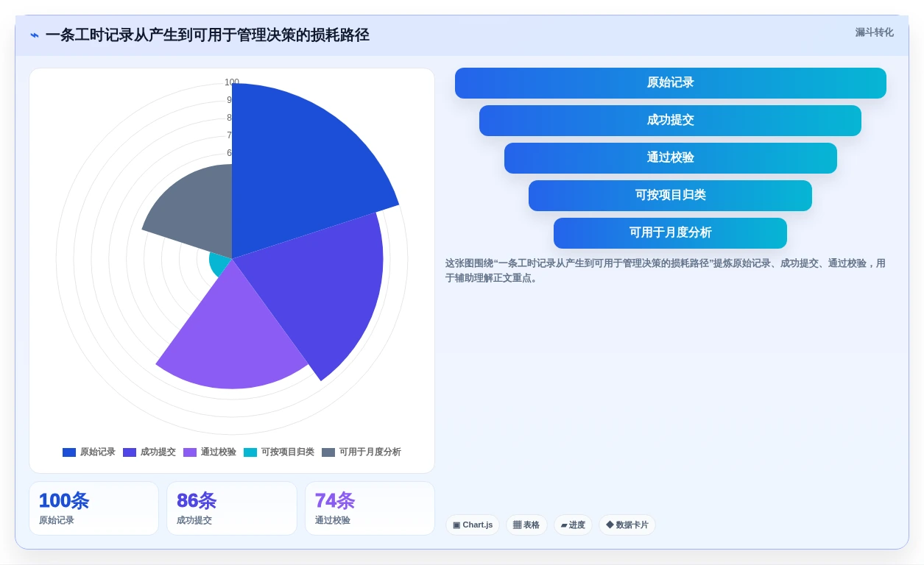Image resolution: width=924 pixels, height=565 pixels.
Task: Click the lightning icon beside the title
Action: pyautogui.click(x=35, y=35)
